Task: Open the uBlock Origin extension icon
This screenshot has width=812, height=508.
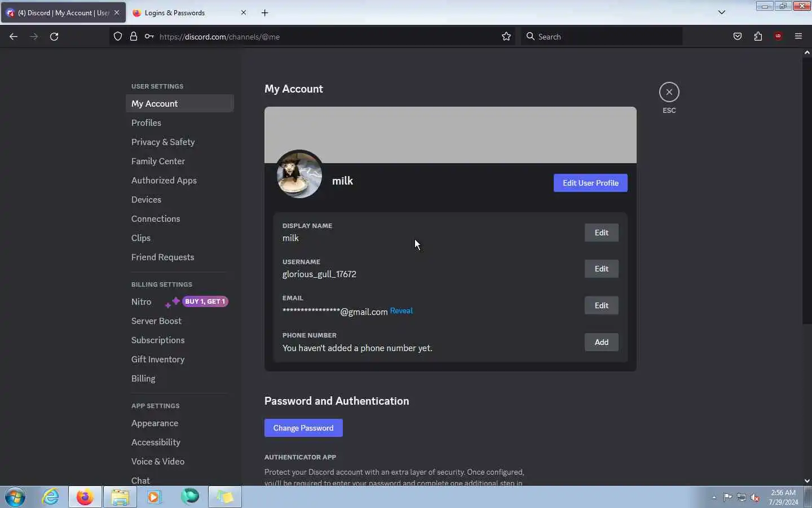Action: click(778, 37)
